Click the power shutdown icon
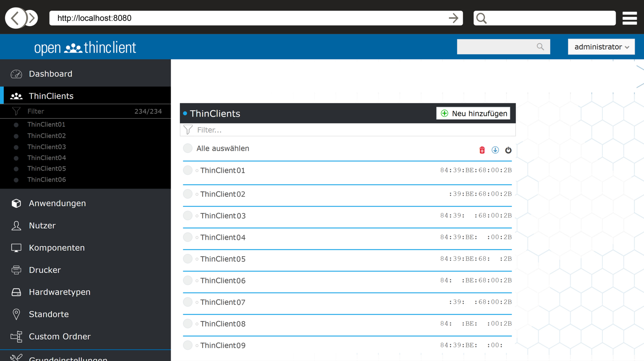 pos(508,150)
